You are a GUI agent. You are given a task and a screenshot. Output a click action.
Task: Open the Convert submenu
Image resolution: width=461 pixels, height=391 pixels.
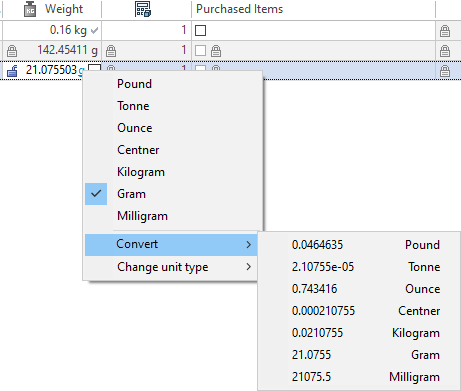171,245
